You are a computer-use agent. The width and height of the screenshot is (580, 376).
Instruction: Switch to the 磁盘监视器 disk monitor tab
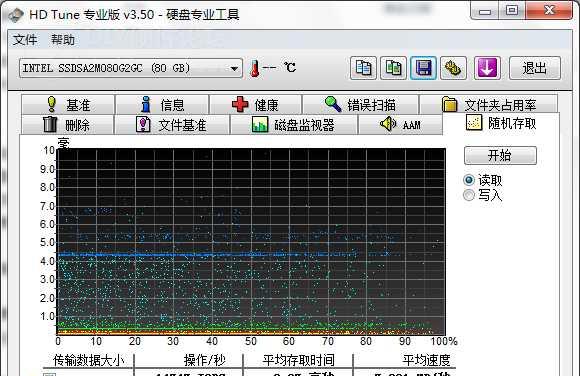294,124
